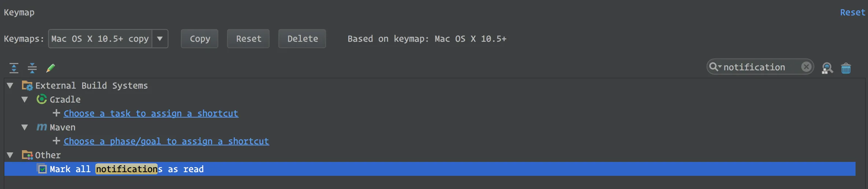The image size is (868, 189).
Task: Collapse the Maven tree node
Action: click(25, 127)
